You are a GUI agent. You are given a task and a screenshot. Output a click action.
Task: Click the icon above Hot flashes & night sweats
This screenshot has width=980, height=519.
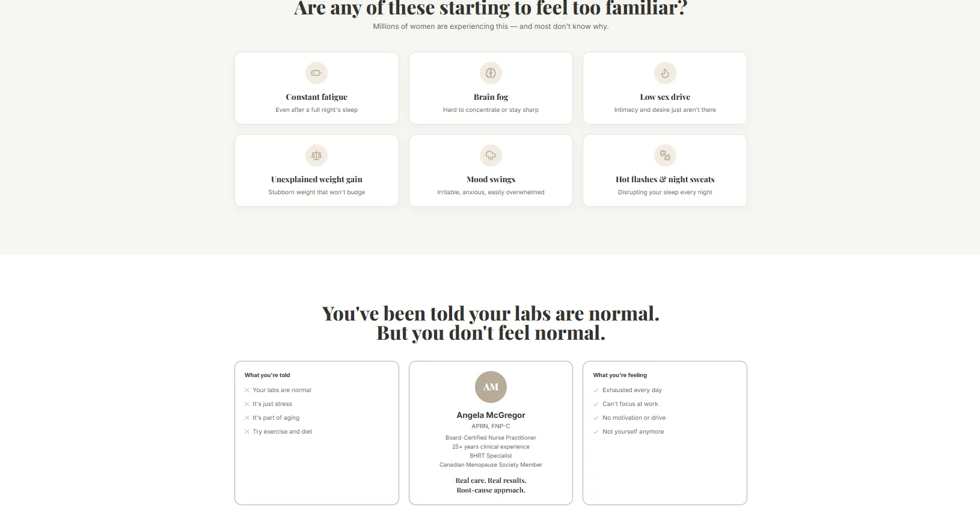click(x=665, y=156)
